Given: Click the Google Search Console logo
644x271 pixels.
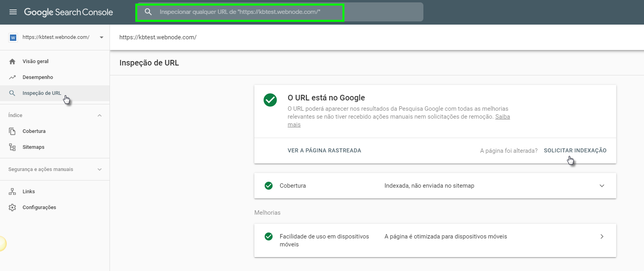Looking at the screenshot, I should (x=68, y=12).
